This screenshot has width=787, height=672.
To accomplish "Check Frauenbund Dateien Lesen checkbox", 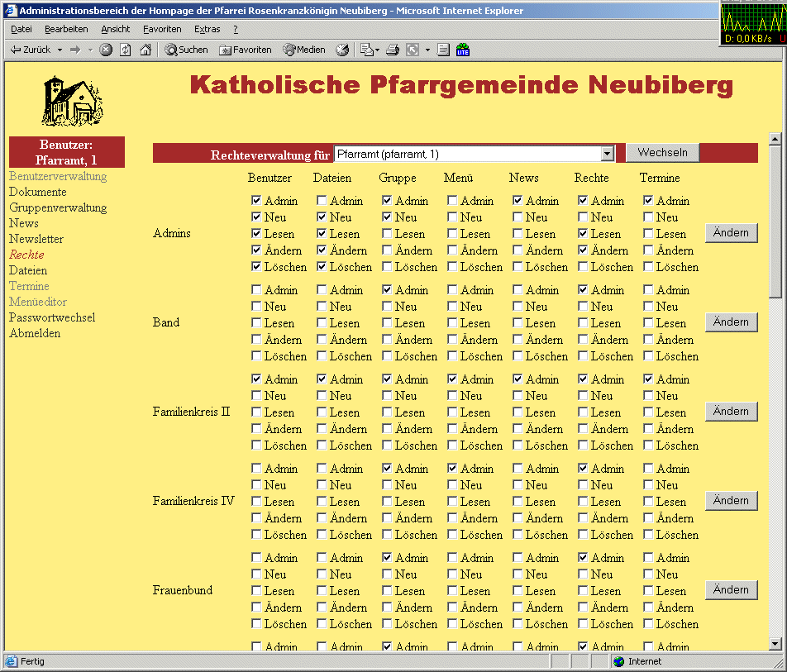I will pos(322,591).
